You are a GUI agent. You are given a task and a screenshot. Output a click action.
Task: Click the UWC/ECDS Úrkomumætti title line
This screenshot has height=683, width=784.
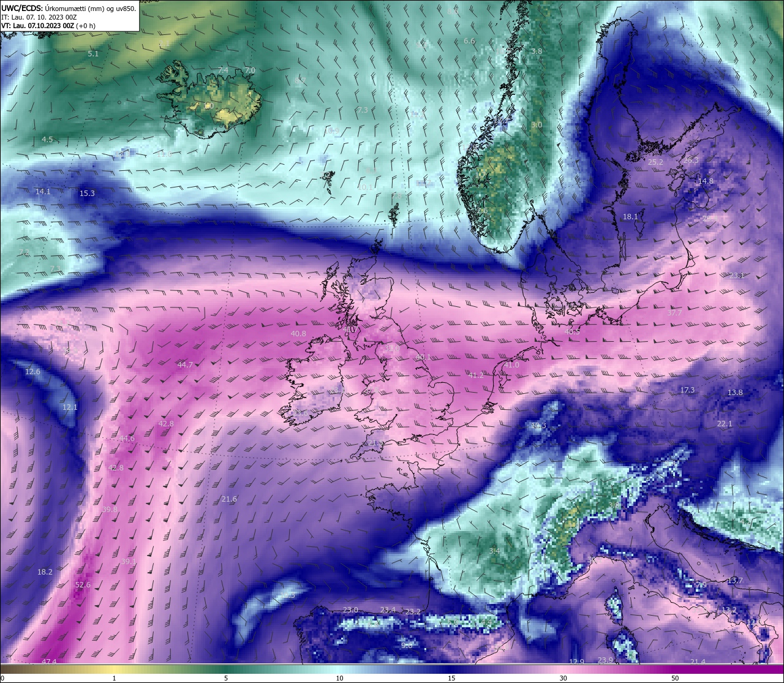click(x=69, y=8)
